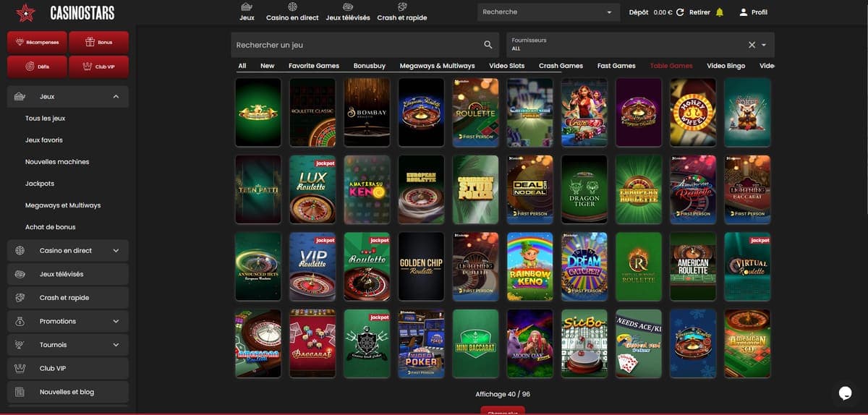Image resolution: width=868 pixels, height=415 pixels.
Task: Open Lux Roulette jackpot game
Action: [312, 189]
